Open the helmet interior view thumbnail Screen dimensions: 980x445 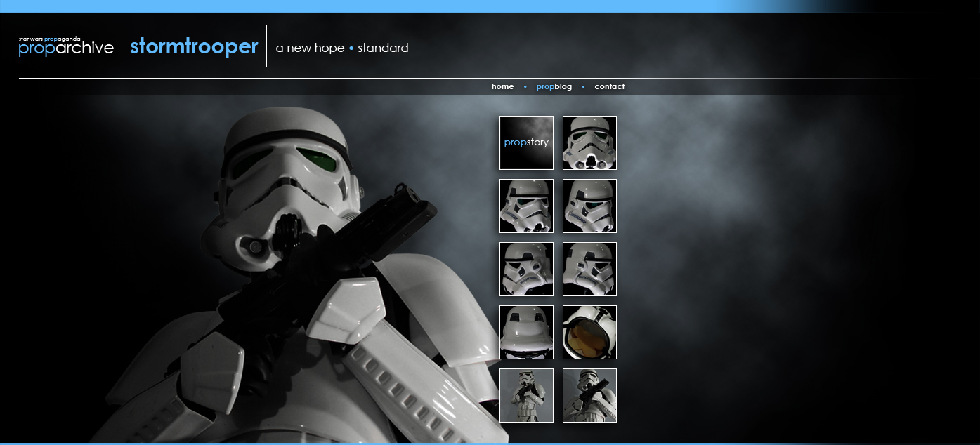click(x=589, y=332)
